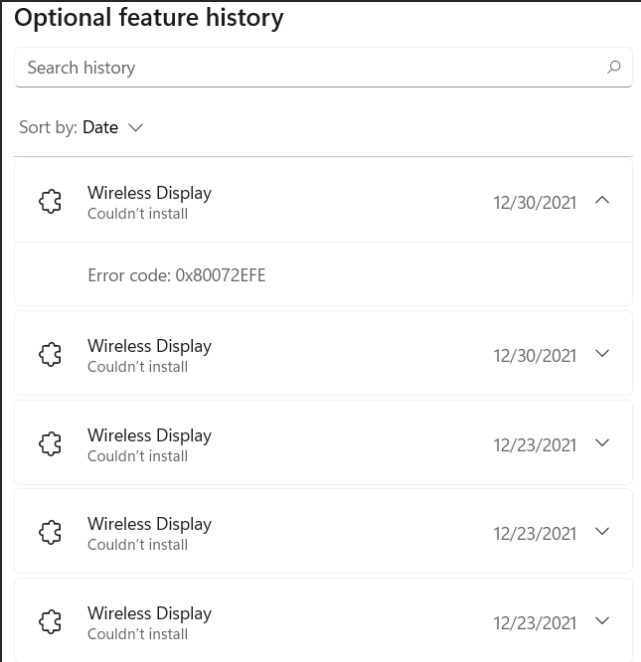Click the puzzle icon of the first 12/23/2021 entry

[x=47, y=444]
